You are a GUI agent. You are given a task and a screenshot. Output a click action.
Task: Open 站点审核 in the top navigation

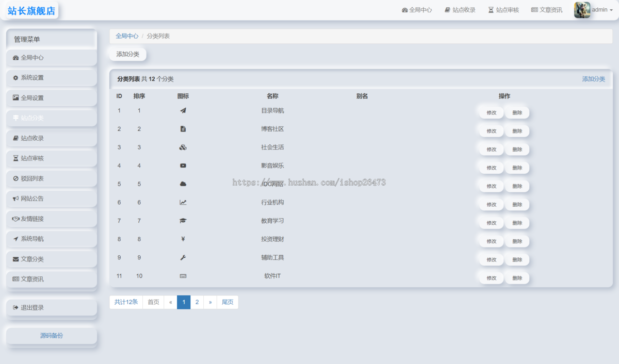503,10
